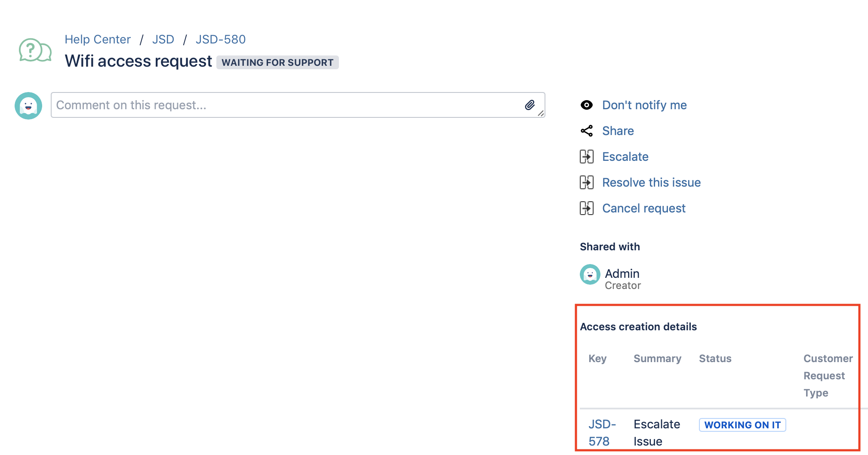Image resolution: width=868 pixels, height=455 pixels.
Task: Toggle notifications off via Don't notify me
Action: [x=644, y=105]
